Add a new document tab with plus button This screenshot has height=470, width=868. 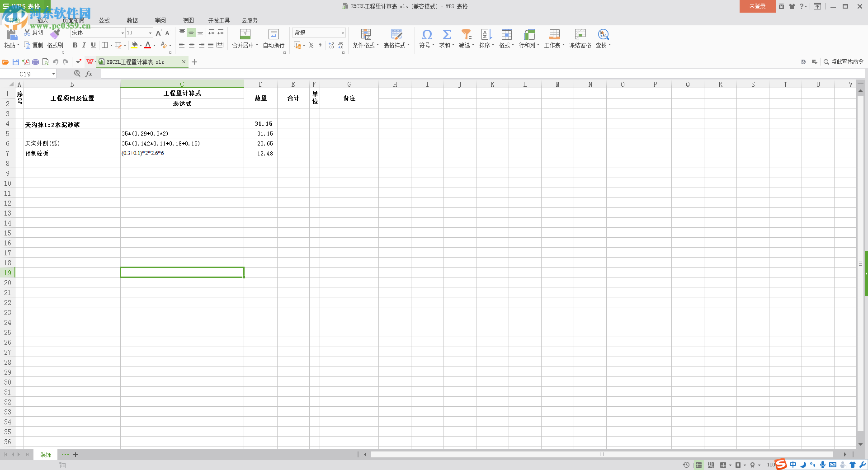[x=194, y=62]
